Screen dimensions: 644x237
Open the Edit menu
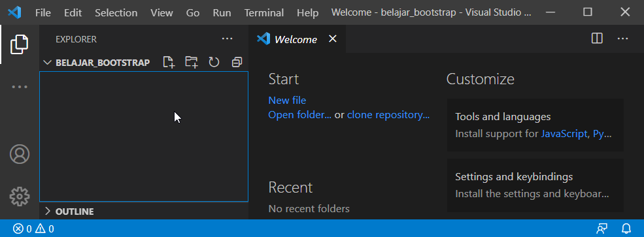[73, 12]
